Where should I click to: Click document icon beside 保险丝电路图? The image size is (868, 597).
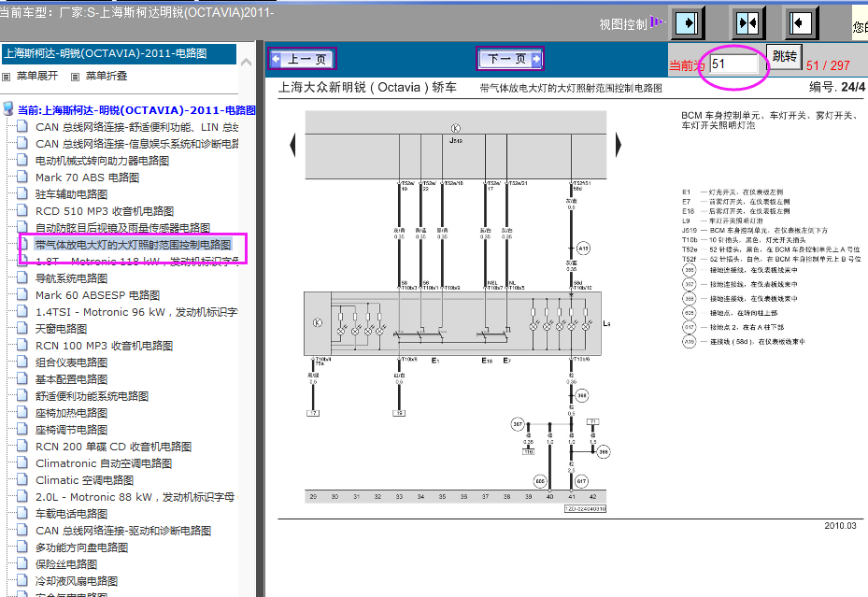coord(22,563)
